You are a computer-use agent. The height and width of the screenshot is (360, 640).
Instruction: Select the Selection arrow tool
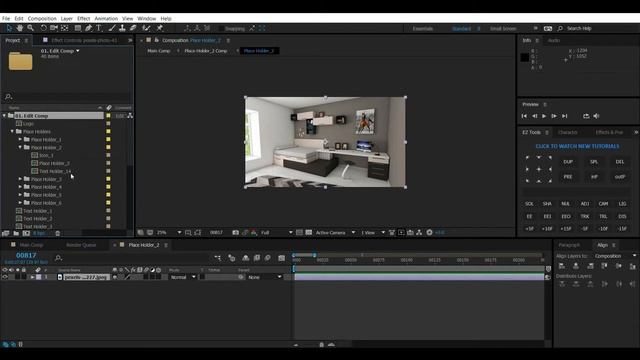click(x=9, y=28)
